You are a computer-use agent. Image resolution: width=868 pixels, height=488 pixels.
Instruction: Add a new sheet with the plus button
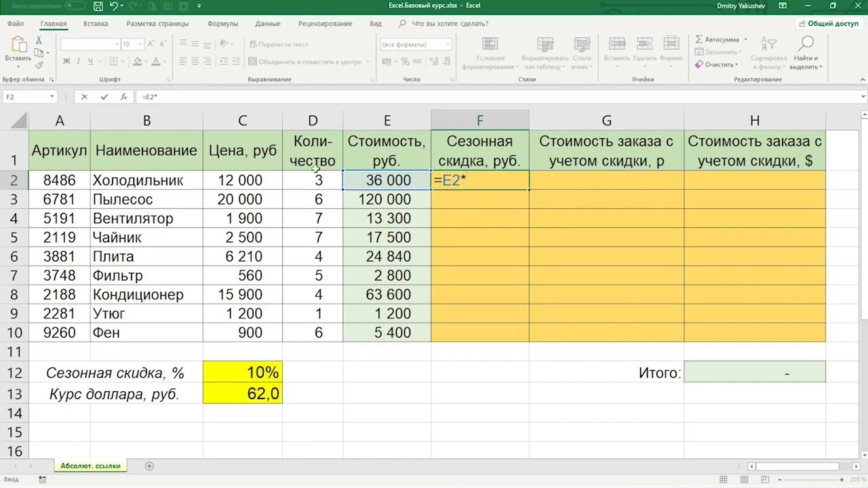click(x=149, y=466)
